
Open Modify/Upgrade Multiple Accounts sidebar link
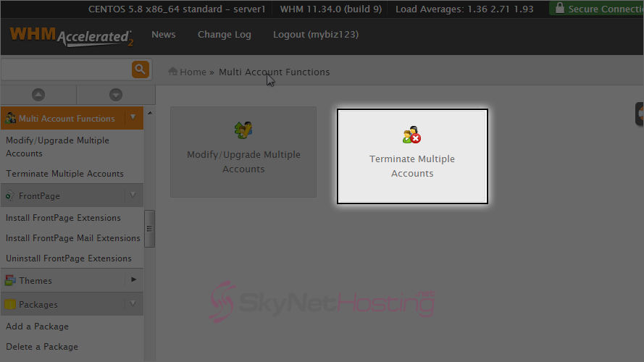(57, 147)
